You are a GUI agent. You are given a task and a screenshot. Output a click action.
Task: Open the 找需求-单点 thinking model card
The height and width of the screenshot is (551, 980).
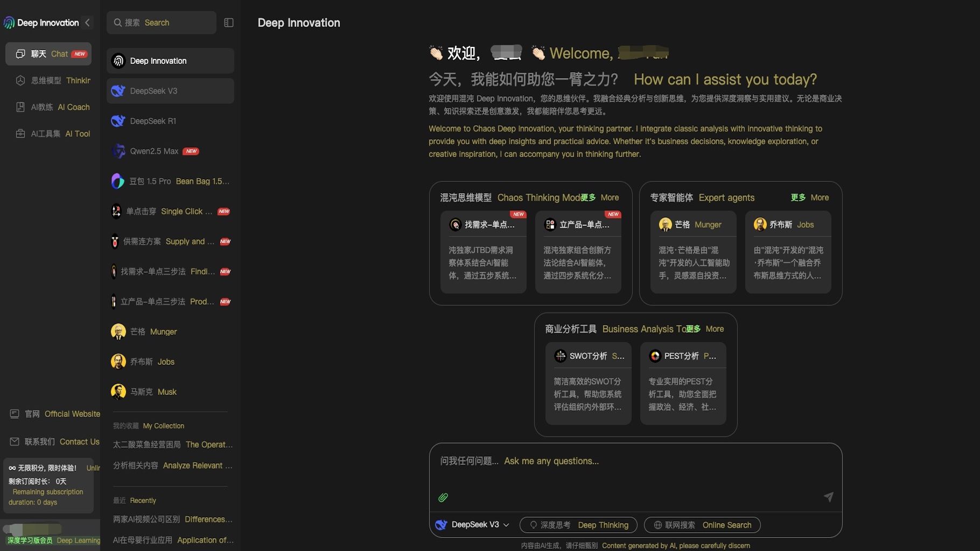coord(484,252)
